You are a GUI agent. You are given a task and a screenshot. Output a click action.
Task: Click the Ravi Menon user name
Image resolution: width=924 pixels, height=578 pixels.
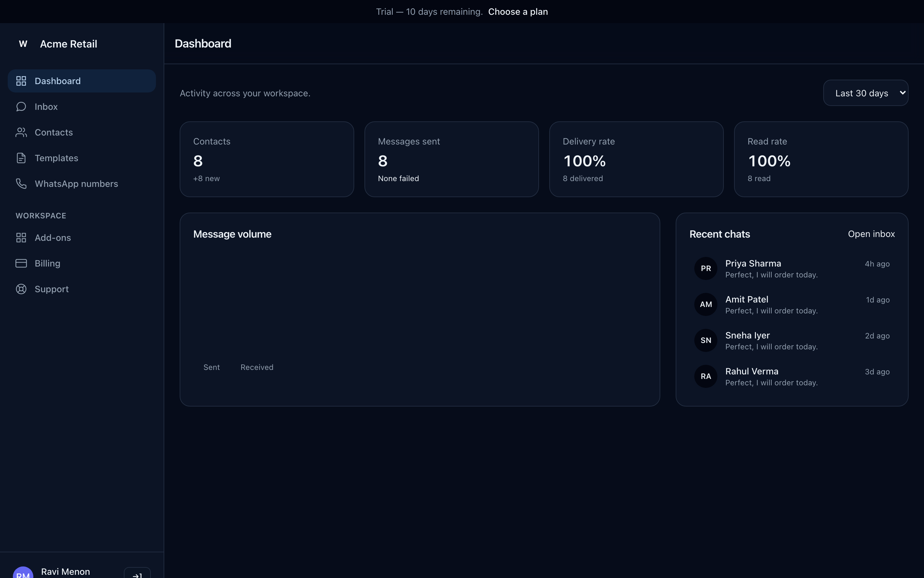click(66, 572)
